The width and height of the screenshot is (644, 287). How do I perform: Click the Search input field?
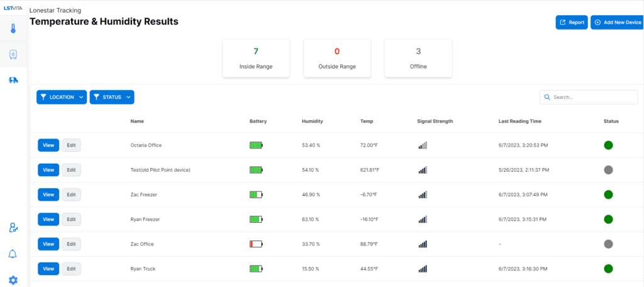point(589,97)
